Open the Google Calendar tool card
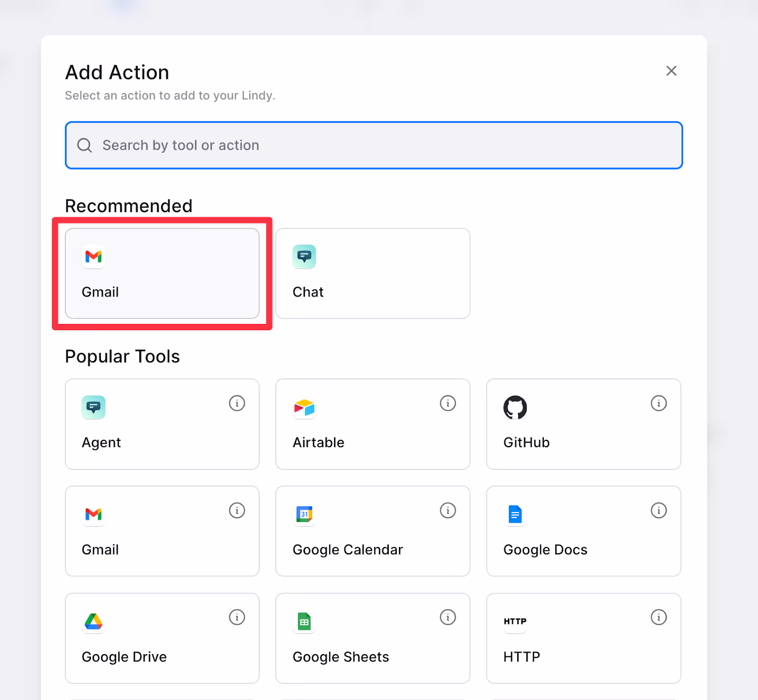The width and height of the screenshot is (758, 700). click(x=373, y=531)
